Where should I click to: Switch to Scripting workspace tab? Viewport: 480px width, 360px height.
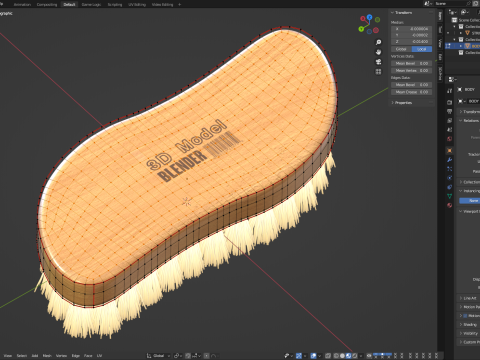[115, 4]
